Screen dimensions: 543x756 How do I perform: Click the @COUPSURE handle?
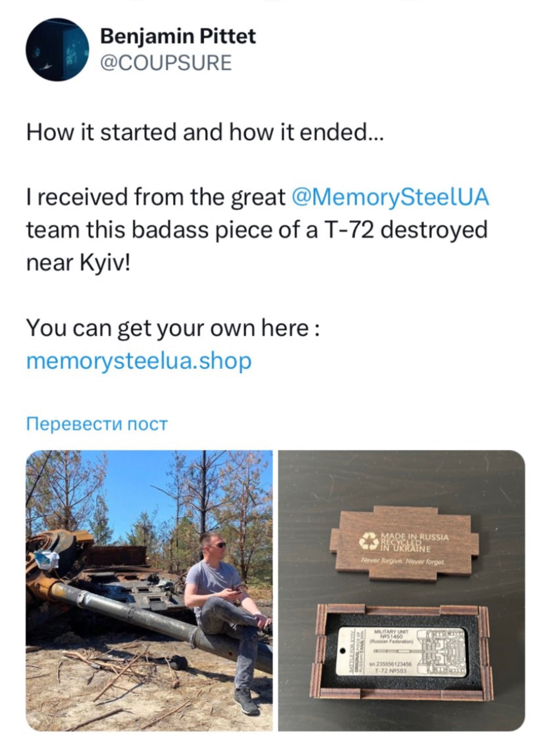(166, 63)
